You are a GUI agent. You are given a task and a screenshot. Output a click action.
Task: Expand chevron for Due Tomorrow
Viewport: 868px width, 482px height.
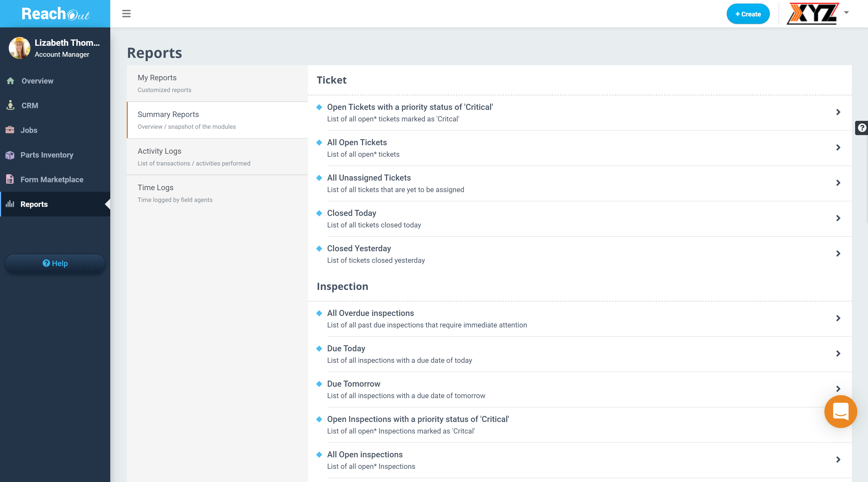[838, 389]
